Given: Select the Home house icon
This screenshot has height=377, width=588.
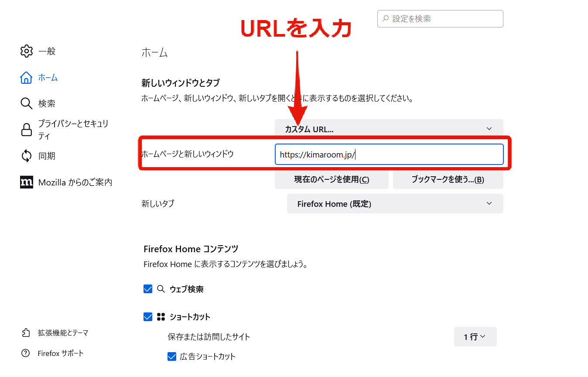Looking at the screenshot, I should [27, 78].
